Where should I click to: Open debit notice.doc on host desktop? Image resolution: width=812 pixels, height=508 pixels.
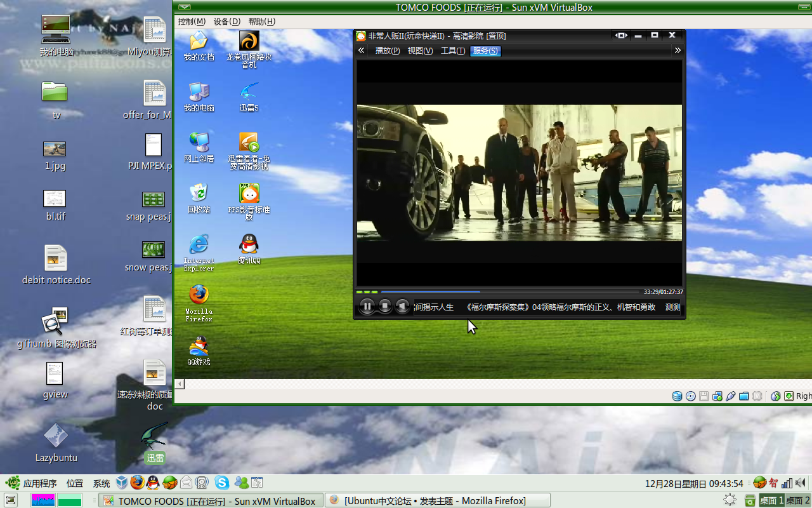click(x=56, y=265)
